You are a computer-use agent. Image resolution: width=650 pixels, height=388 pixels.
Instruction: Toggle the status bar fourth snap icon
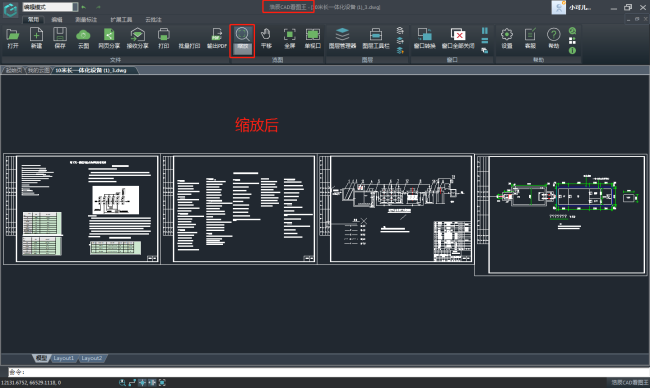tap(152, 383)
